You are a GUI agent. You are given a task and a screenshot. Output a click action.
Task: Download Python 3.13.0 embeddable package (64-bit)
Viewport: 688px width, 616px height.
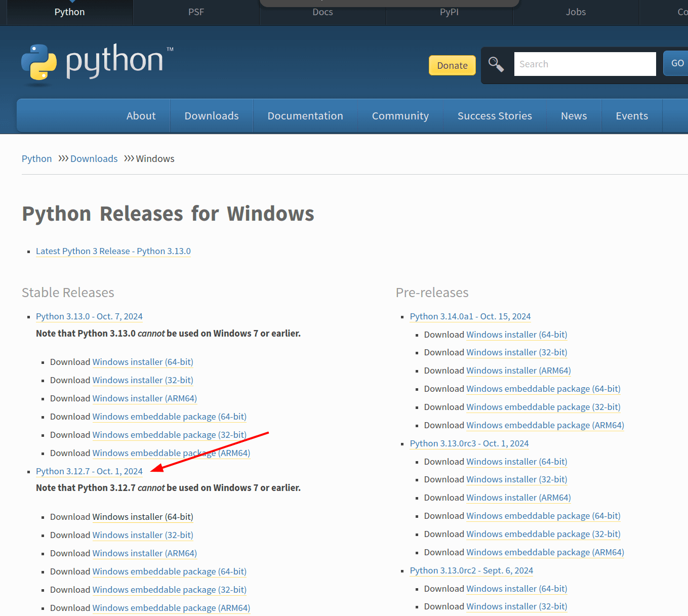(x=170, y=417)
